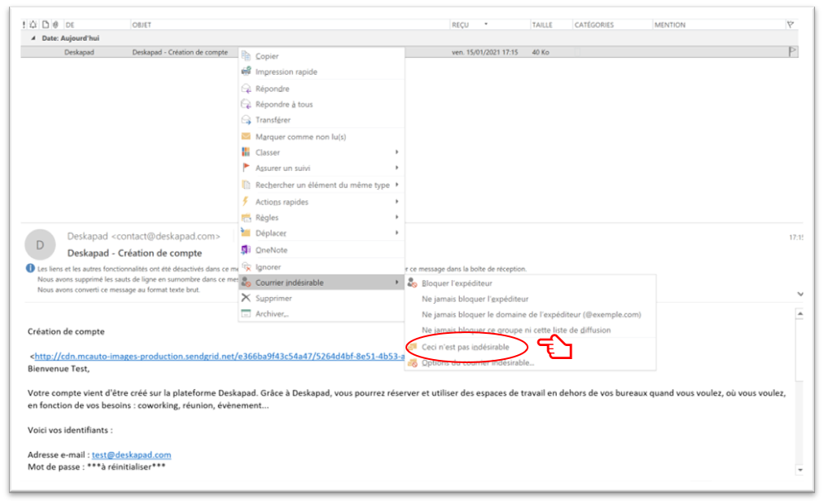
Task: Select the 'Deskapad - Création de compte' subject in message list
Action: [x=180, y=52]
